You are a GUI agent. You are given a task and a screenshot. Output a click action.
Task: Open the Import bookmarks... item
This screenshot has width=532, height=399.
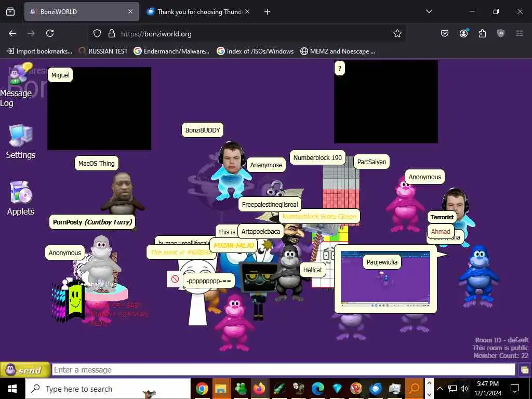pos(39,51)
